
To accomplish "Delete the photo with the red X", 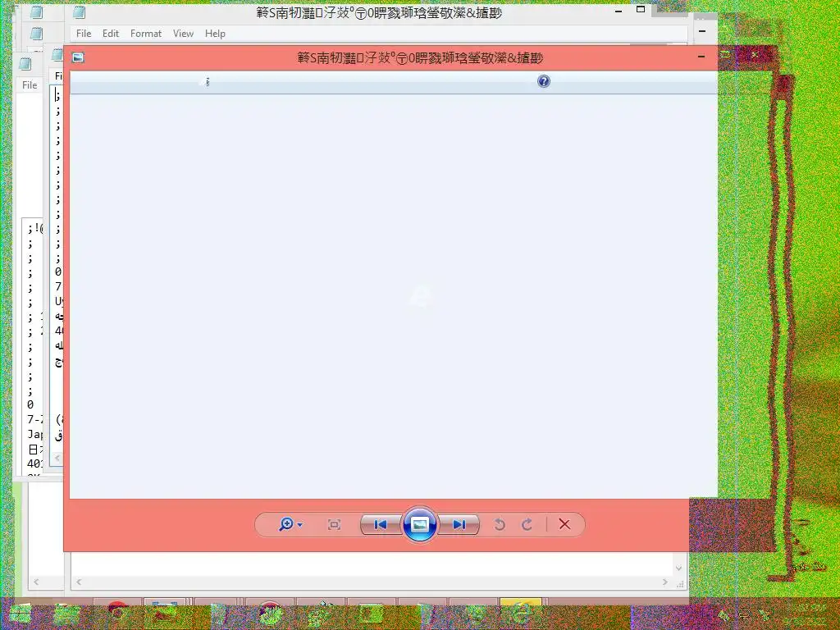I will (564, 524).
